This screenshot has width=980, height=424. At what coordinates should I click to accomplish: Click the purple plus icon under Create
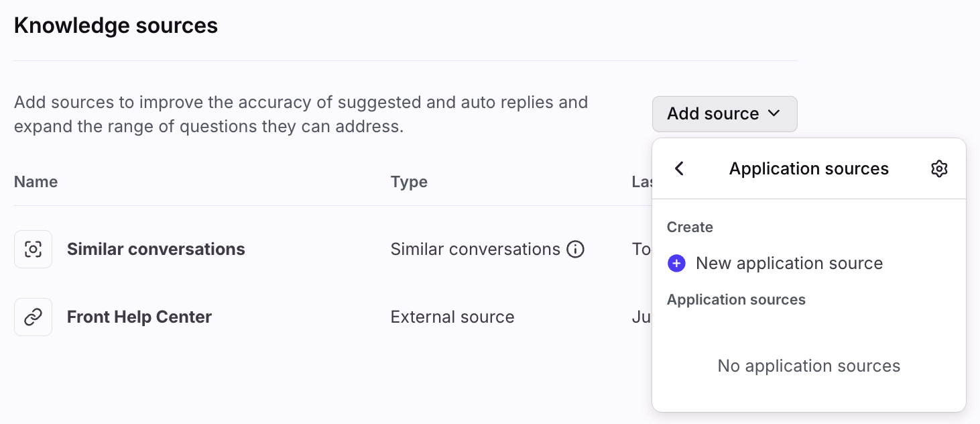(676, 264)
